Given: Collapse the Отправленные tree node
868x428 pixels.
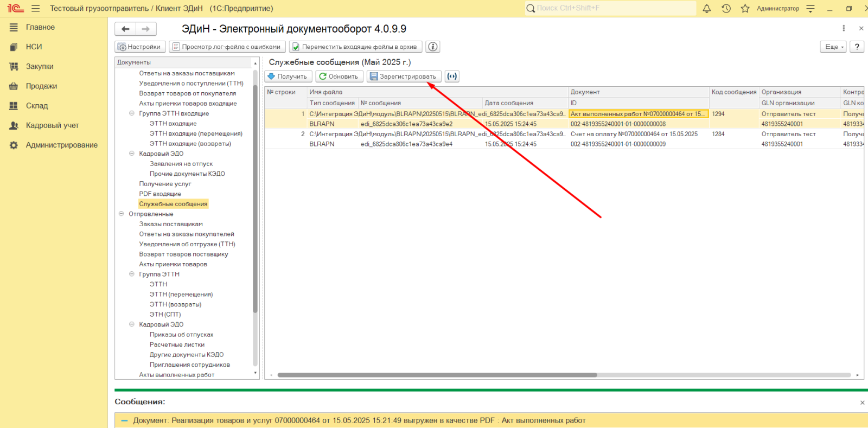Looking at the screenshot, I should (x=121, y=214).
